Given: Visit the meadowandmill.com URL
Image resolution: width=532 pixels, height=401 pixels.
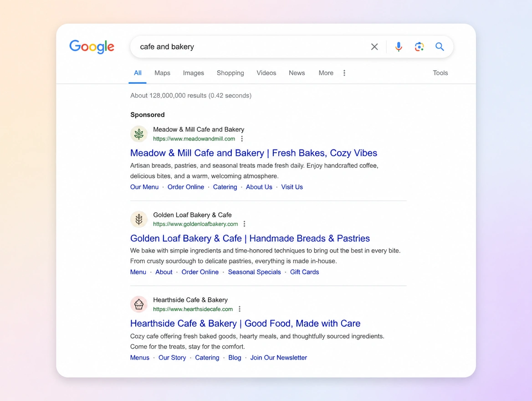Looking at the screenshot, I should click(194, 139).
